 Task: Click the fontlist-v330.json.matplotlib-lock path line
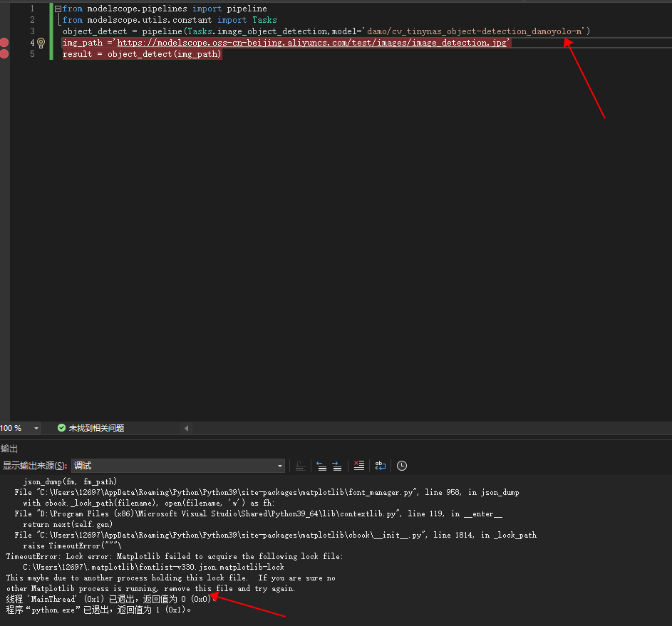(x=153, y=567)
